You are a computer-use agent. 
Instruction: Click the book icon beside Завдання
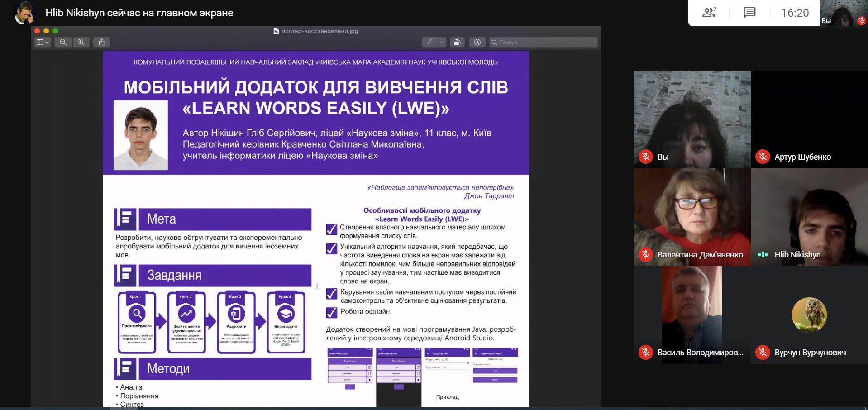(x=125, y=276)
